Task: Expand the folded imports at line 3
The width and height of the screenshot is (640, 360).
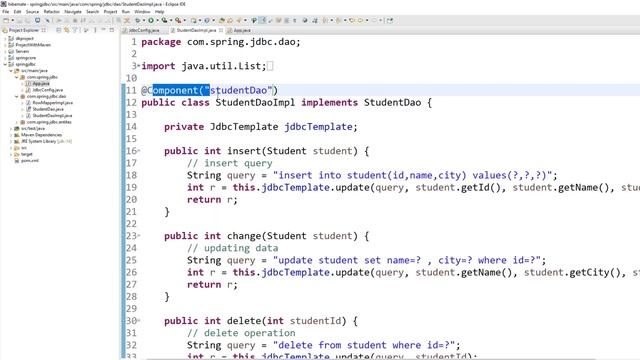Action: point(139,66)
